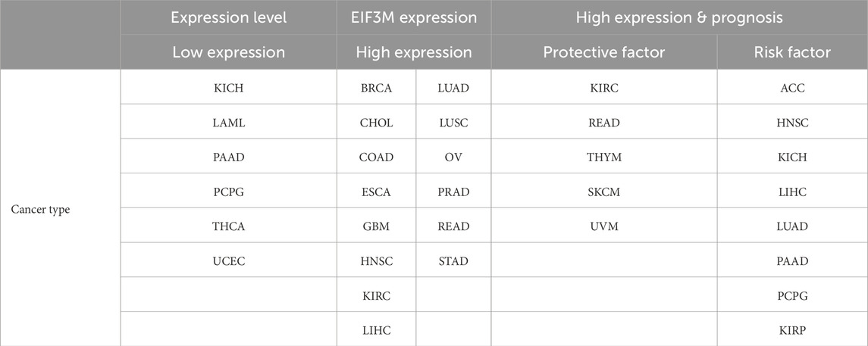Select the "EIF3M expression" column header
Image resolution: width=868 pixels, height=346 pixels.
click(413, 17)
